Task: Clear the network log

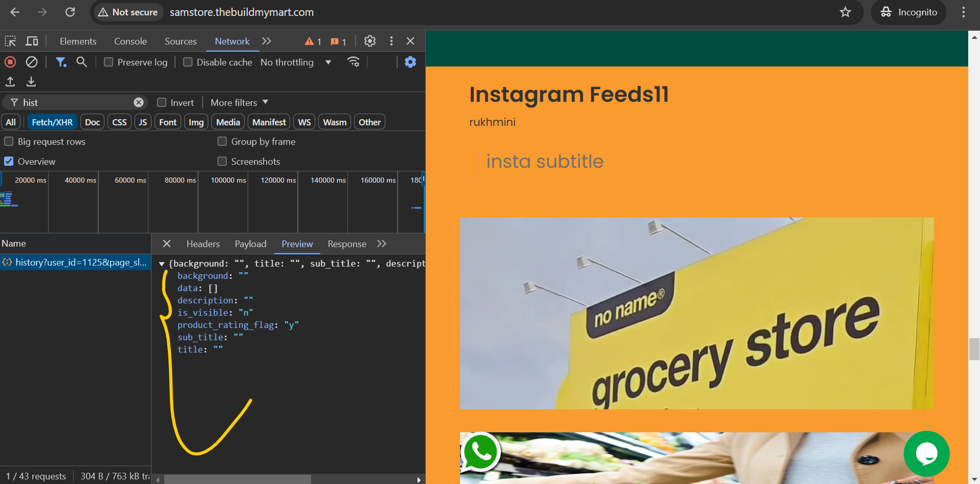Action: [x=32, y=62]
